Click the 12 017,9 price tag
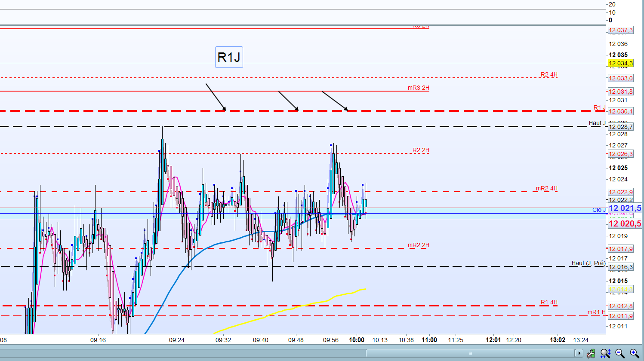Screen dimensions: 644x361 coord(620,249)
